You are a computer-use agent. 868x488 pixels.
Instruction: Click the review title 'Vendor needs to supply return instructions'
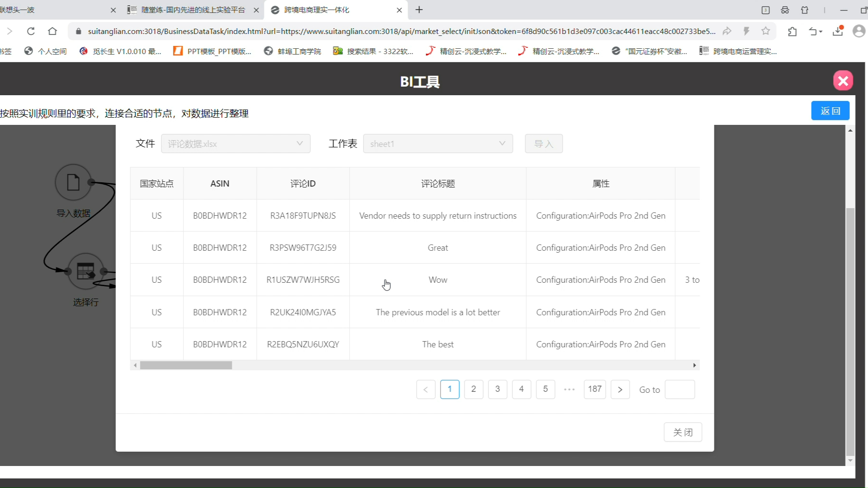[438, 215]
